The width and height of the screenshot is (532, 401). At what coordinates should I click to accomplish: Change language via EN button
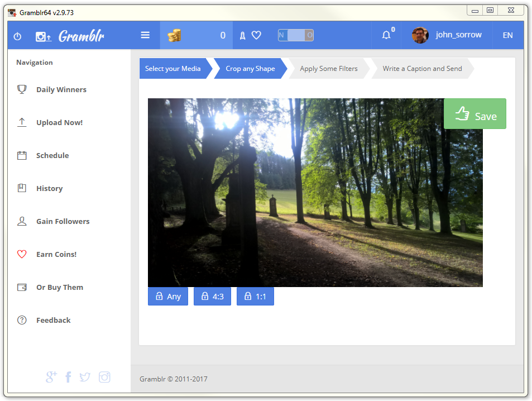click(507, 35)
